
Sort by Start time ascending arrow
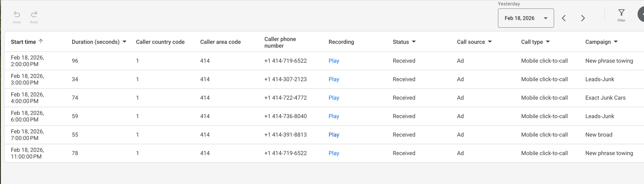click(x=41, y=41)
